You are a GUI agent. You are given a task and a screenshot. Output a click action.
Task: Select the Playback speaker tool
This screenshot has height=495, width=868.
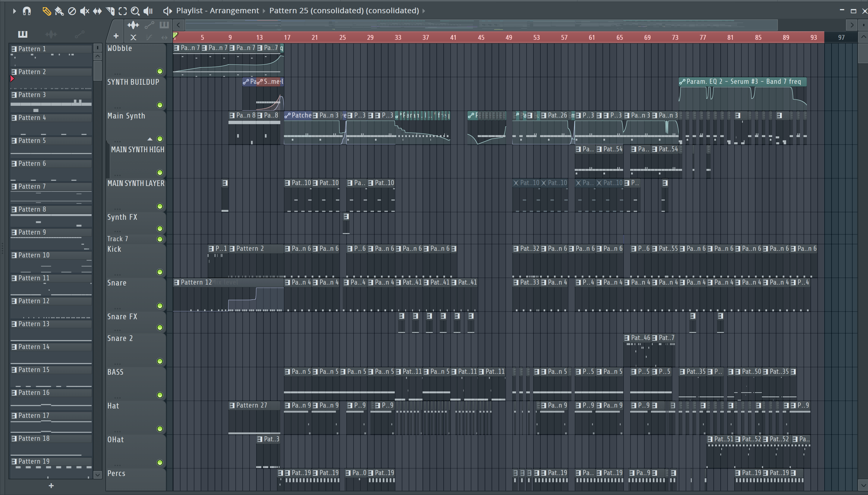[x=148, y=11]
